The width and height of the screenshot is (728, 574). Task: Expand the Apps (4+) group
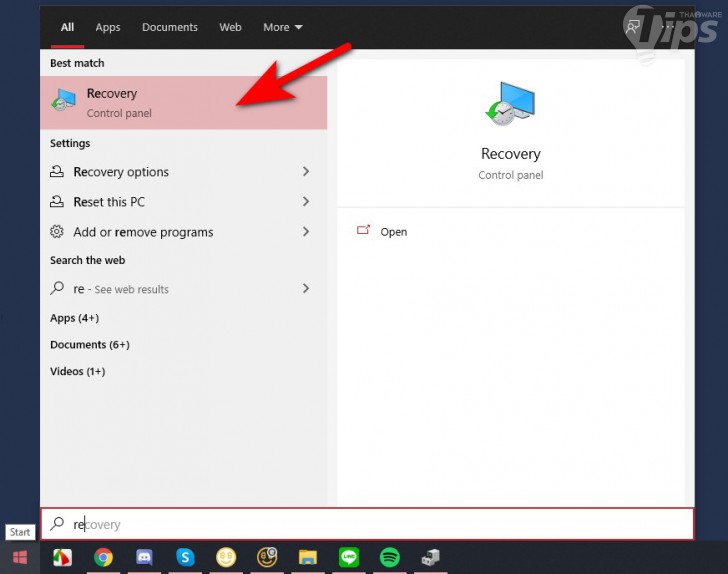[74, 318]
